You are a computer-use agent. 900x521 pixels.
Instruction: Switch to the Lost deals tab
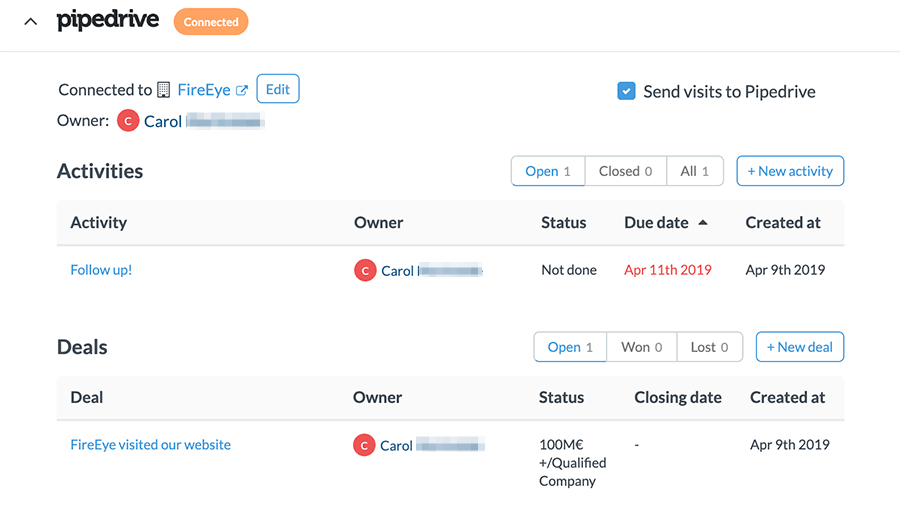[709, 347]
